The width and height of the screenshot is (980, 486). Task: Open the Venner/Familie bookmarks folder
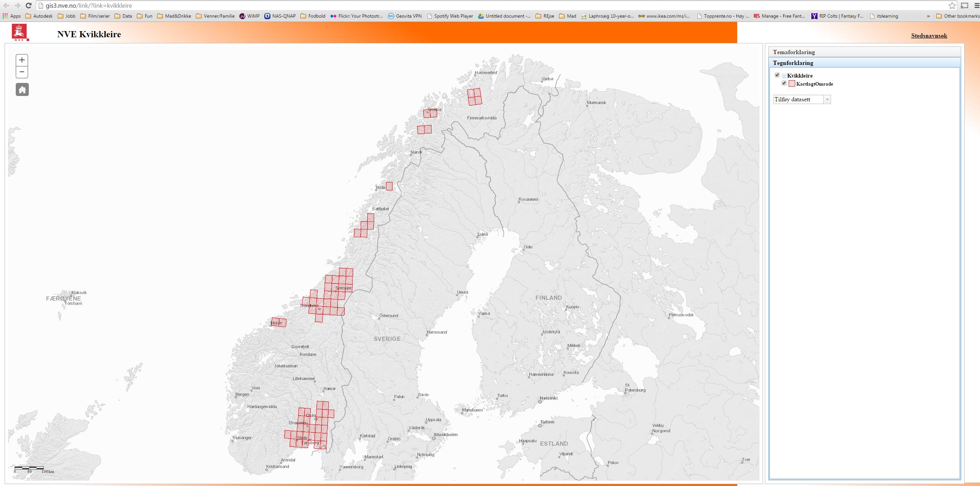[215, 16]
